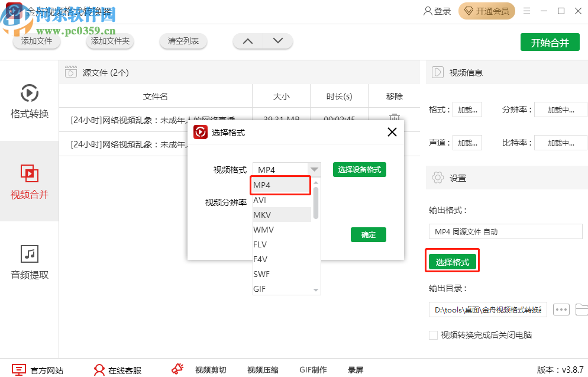This screenshot has width=588, height=377.
Task: Click 选择设备格式 in the dialog
Action: click(359, 169)
